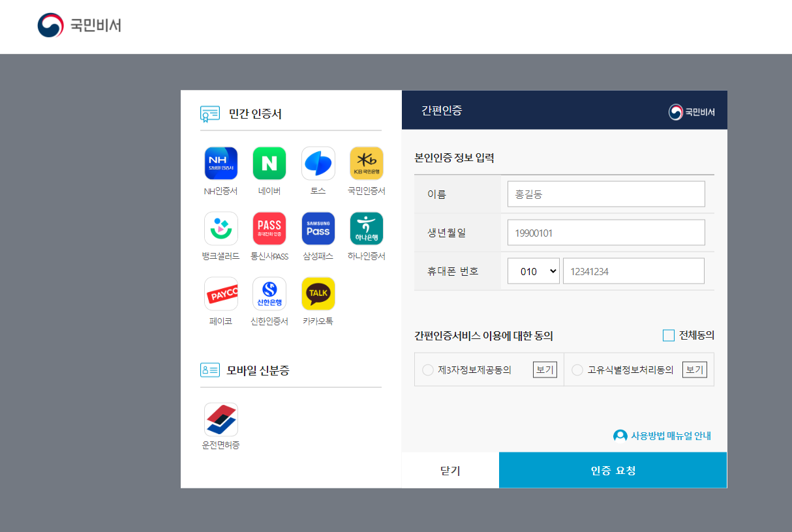Click the 국민비서 logo in 간편인증 header
This screenshot has height=532, width=792.
click(x=692, y=112)
